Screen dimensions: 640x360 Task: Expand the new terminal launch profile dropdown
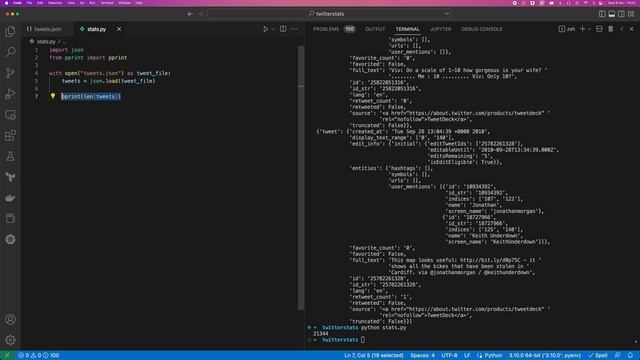coord(590,29)
